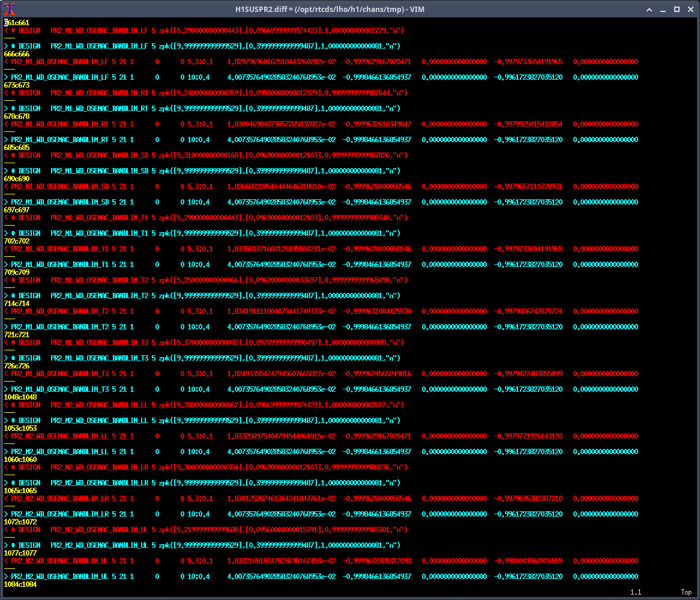700x600 pixels.
Task: Close the H1SUSPR2.diff VIM window
Action: (x=690, y=10)
